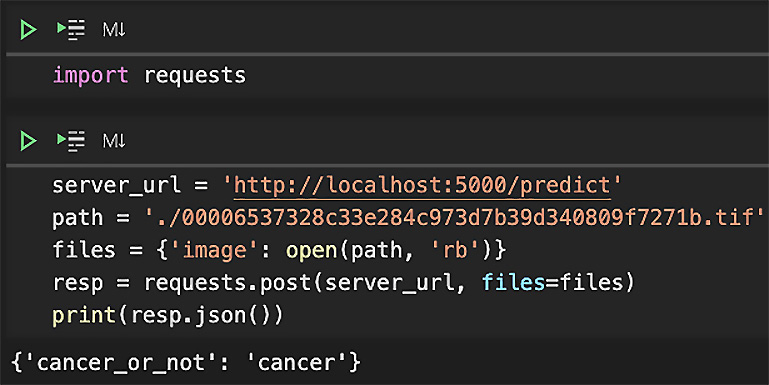The image size is (769, 385).
Task: Click the 'import requests' code line
Action: tap(150, 76)
